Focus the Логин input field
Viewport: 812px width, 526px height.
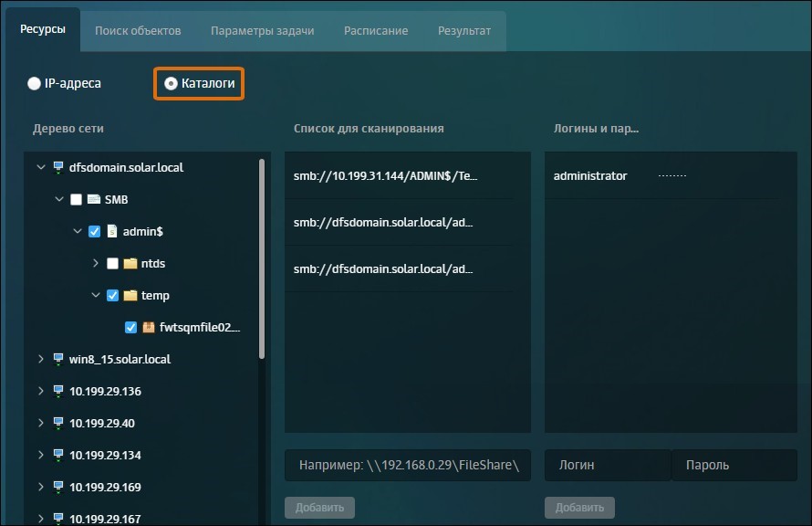click(608, 466)
